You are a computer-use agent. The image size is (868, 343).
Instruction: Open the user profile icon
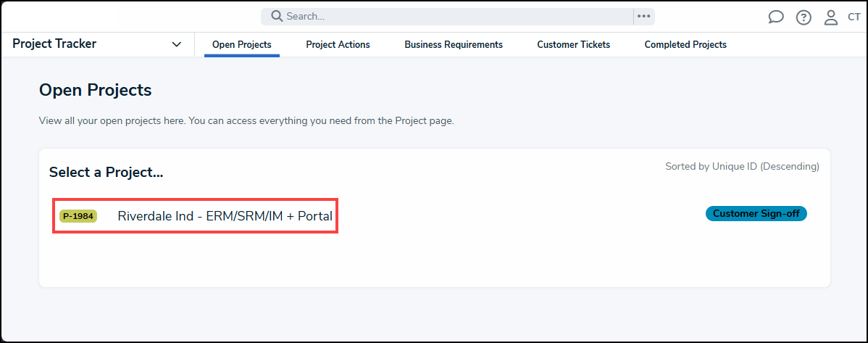point(831,17)
